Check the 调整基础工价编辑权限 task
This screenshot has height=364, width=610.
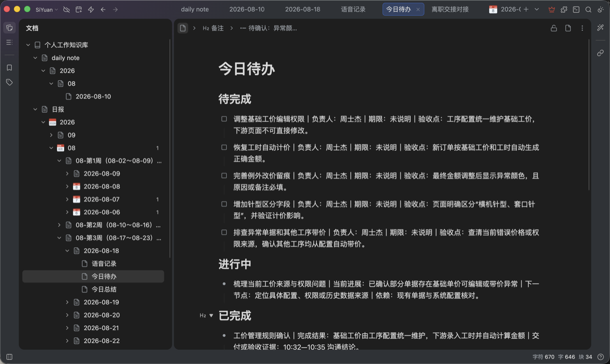coord(224,119)
